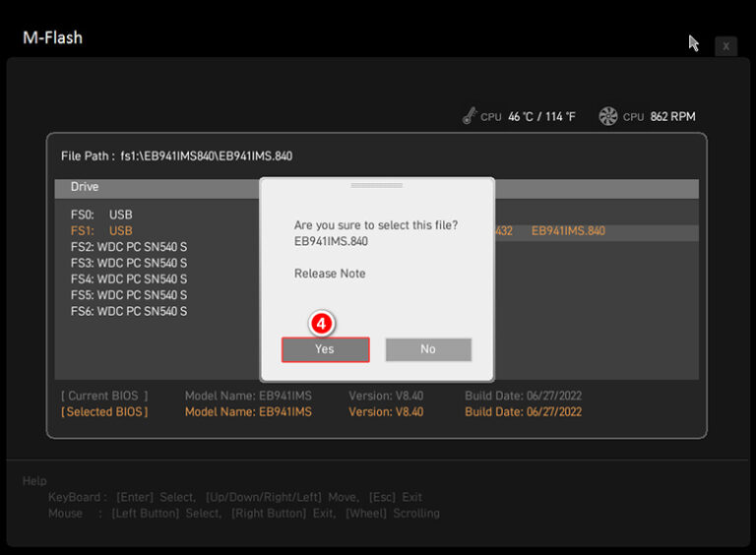Select the highlighted FS1: USB drive

101,231
